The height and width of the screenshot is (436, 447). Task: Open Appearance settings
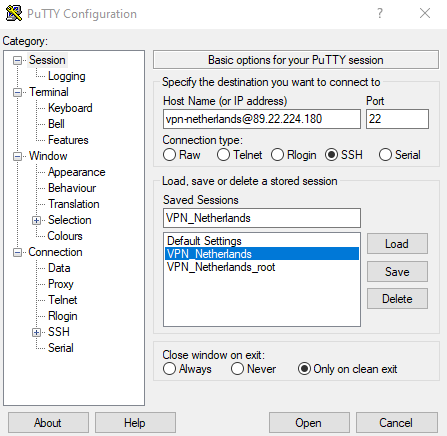coord(76,172)
